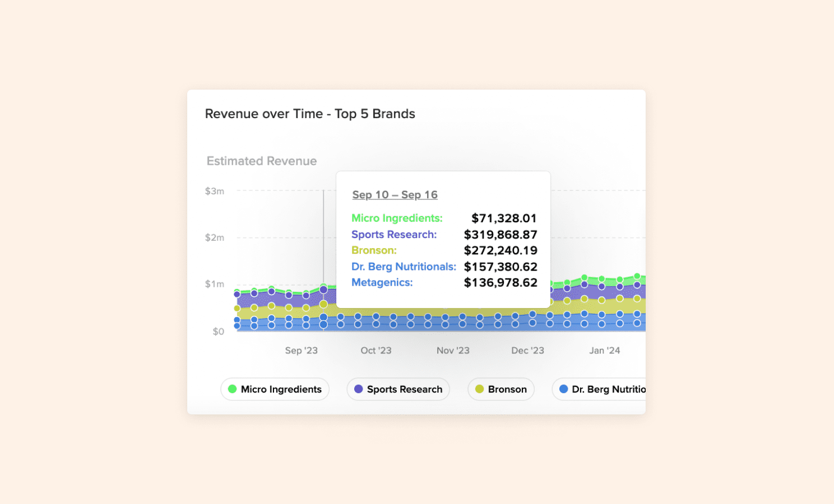Click the $3m y-axis label
The height and width of the screenshot is (504, 834).
pyautogui.click(x=215, y=191)
